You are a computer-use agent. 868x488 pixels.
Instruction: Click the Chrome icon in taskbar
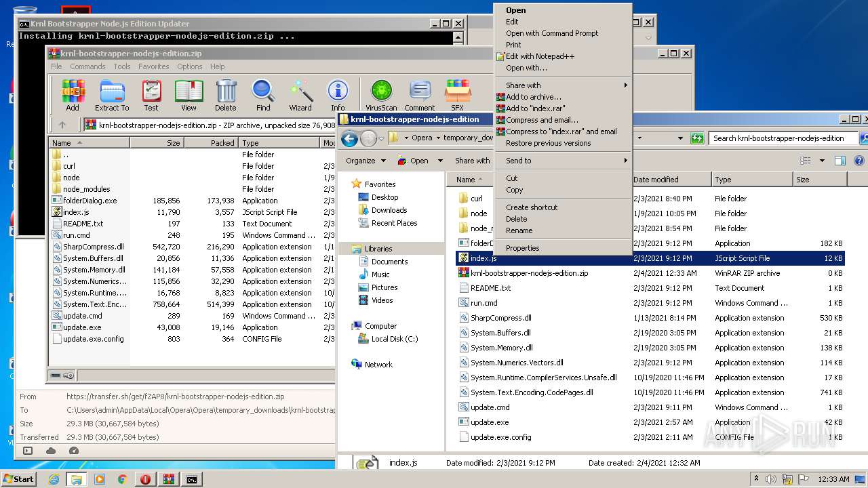point(122,479)
